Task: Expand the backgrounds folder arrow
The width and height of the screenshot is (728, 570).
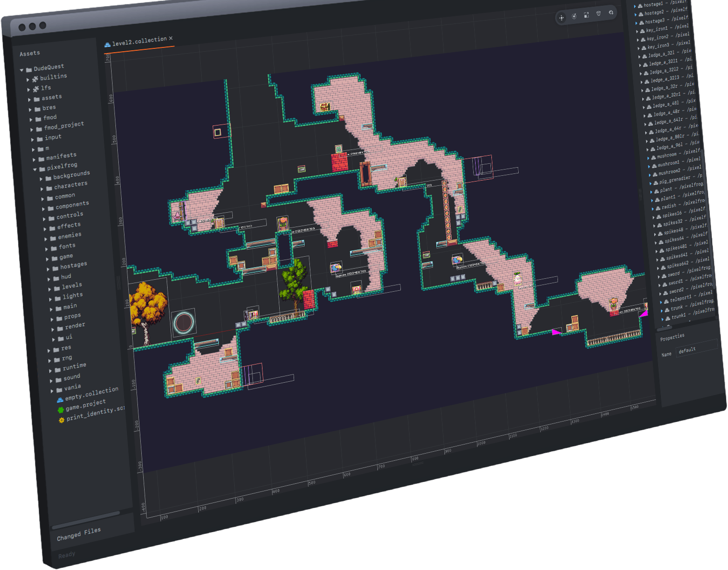Action: (x=41, y=179)
